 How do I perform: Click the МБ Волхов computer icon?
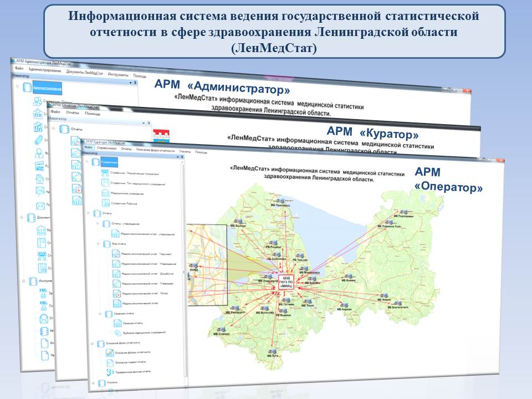[x=349, y=277]
